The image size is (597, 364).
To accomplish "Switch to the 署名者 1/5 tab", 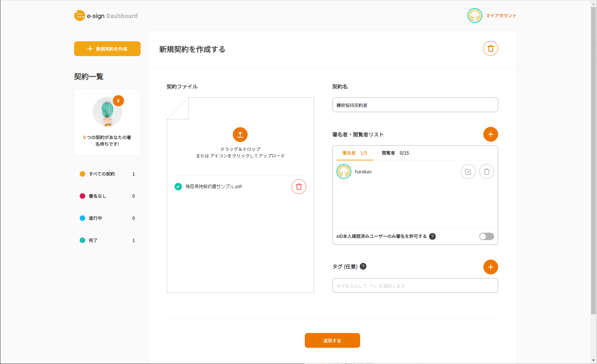I will (x=355, y=153).
